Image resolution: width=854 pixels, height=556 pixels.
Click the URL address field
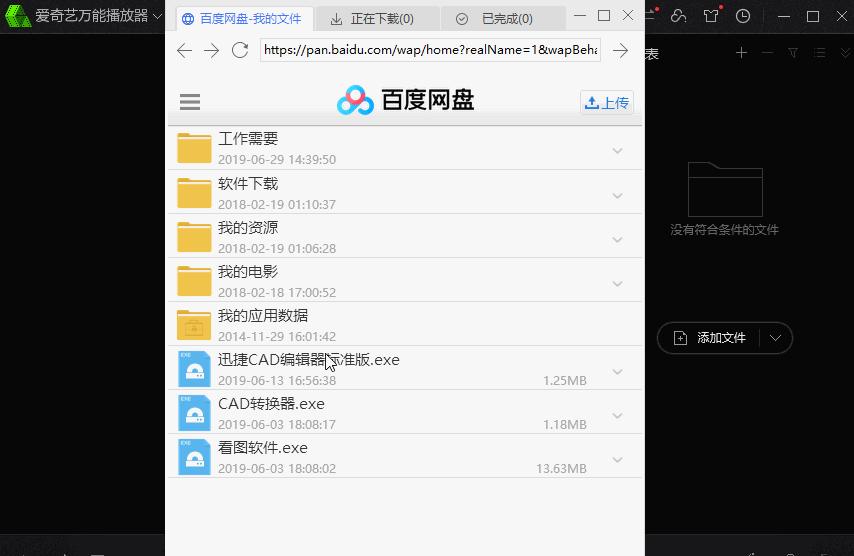pyautogui.click(x=430, y=50)
